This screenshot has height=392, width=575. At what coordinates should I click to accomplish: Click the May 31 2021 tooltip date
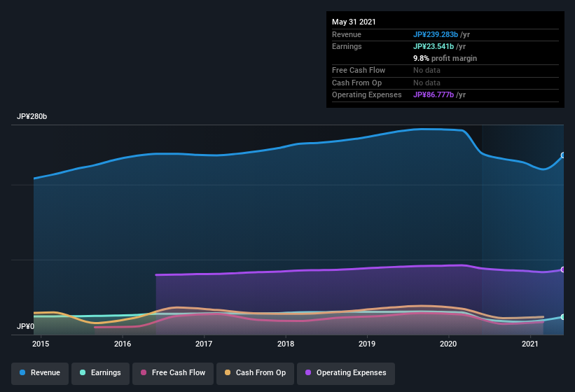[x=354, y=22]
